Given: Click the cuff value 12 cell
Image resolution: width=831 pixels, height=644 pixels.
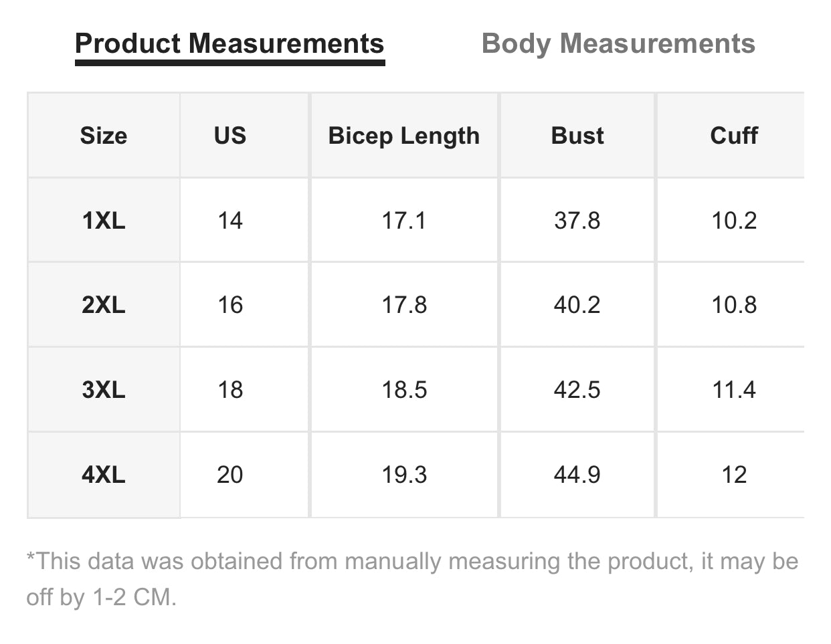Looking at the screenshot, I should pos(733,475).
